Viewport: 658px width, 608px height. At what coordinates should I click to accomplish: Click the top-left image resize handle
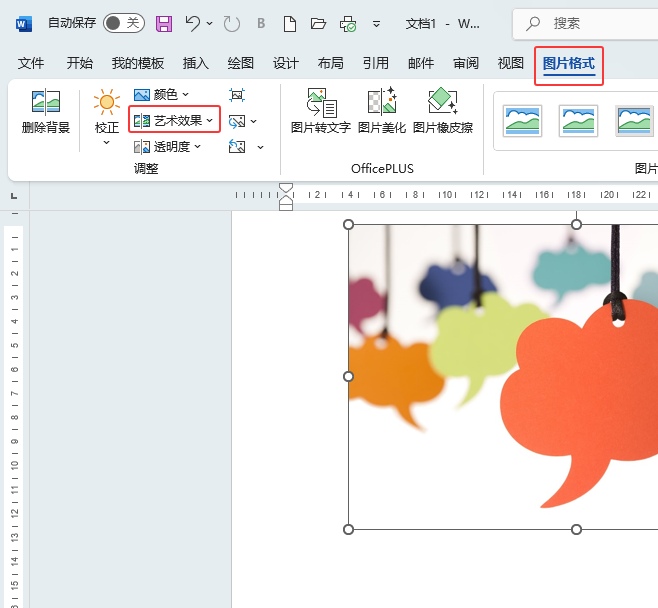(349, 224)
